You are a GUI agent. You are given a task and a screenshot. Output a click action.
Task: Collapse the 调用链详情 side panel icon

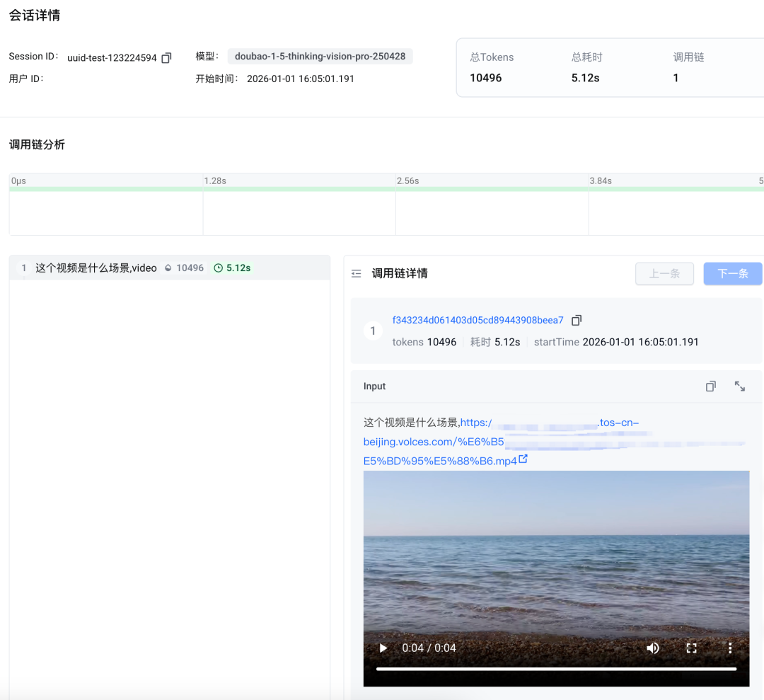(356, 273)
